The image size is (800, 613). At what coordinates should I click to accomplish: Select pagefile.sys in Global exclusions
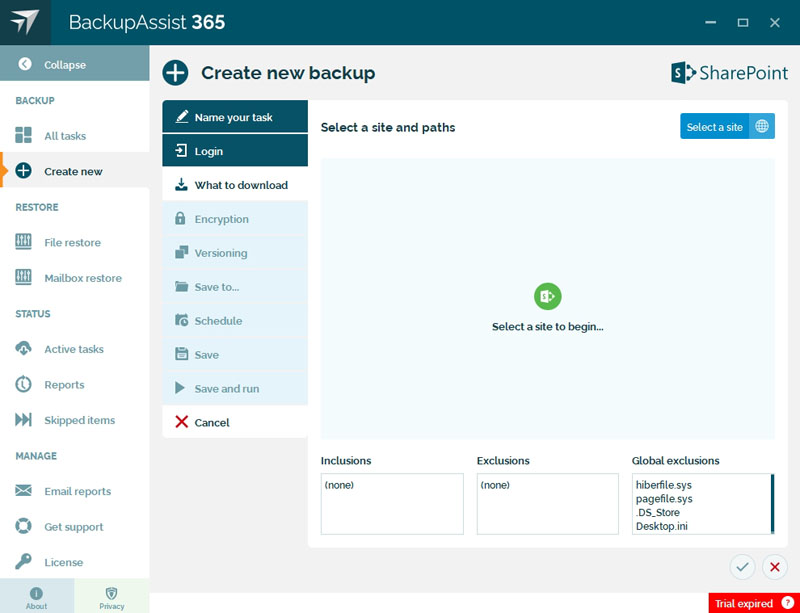coord(664,499)
